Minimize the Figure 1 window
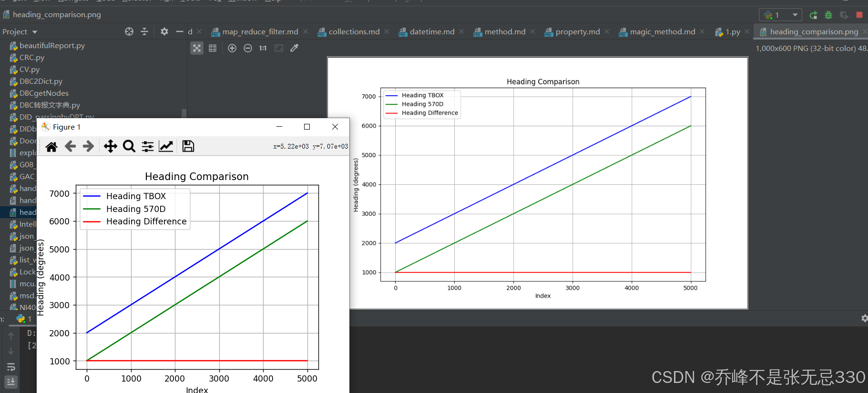The width and height of the screenshot is (868, 393). (279, 127)
